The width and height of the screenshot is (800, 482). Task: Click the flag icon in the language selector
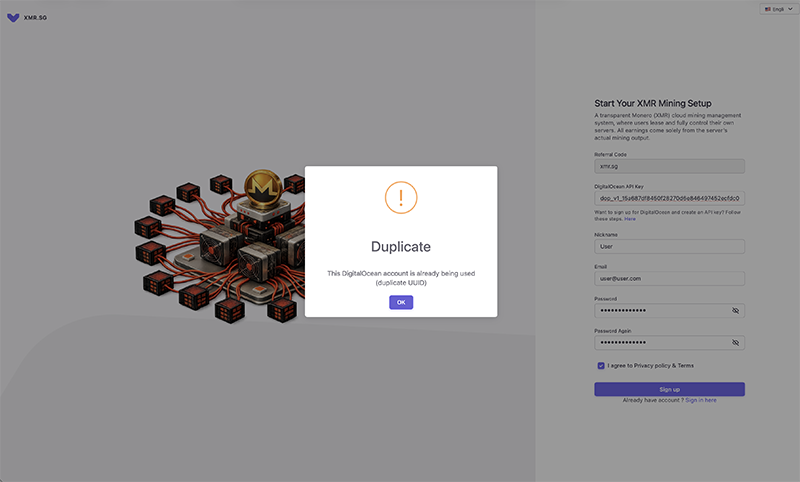pyautogui.click(x=767, y=9)
